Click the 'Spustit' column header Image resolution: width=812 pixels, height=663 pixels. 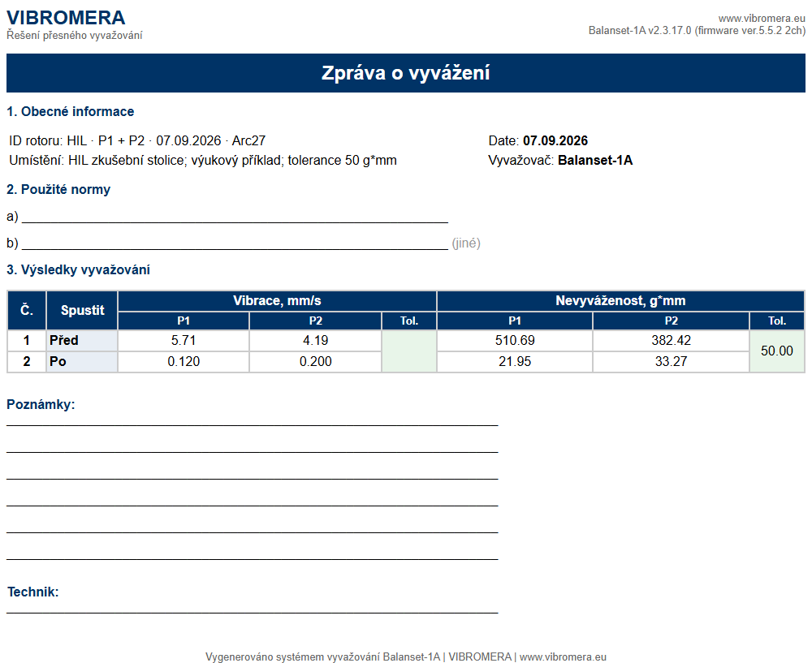coord(82,311)
